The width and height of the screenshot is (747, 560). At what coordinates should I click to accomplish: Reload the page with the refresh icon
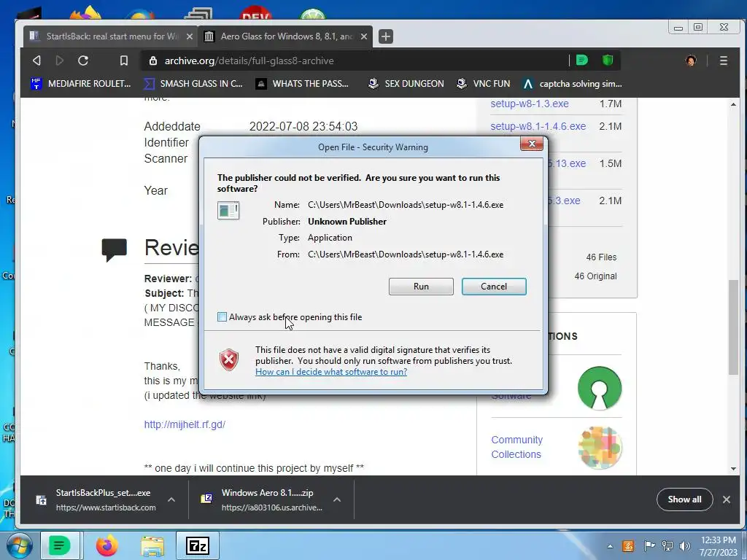(83, 61)
